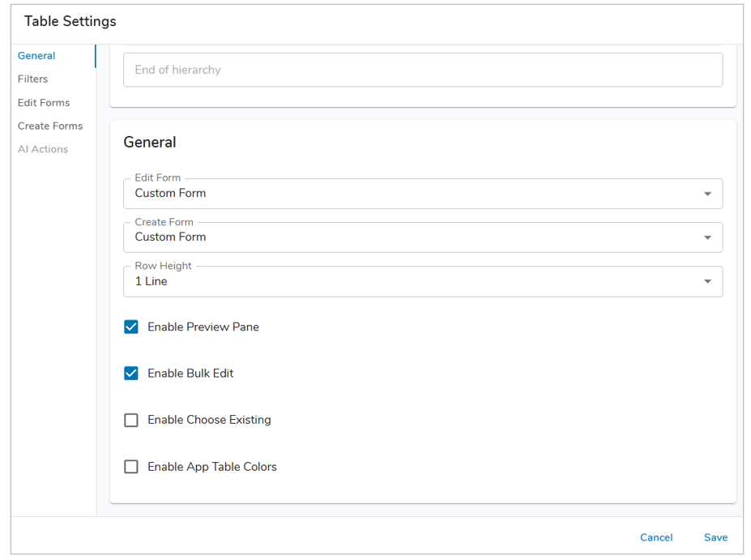Open the Edit Form field showing Custom Form

(x=405, y=195)
